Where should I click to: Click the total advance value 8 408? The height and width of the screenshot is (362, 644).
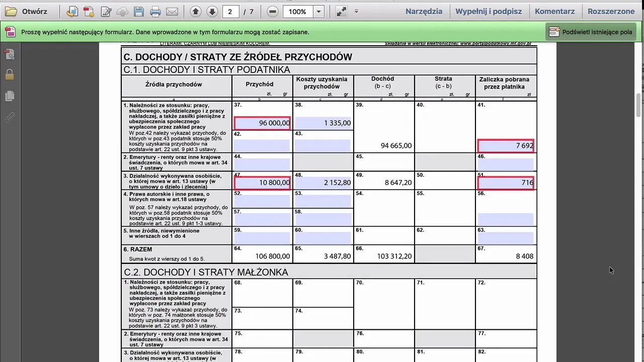coord(525,256)
